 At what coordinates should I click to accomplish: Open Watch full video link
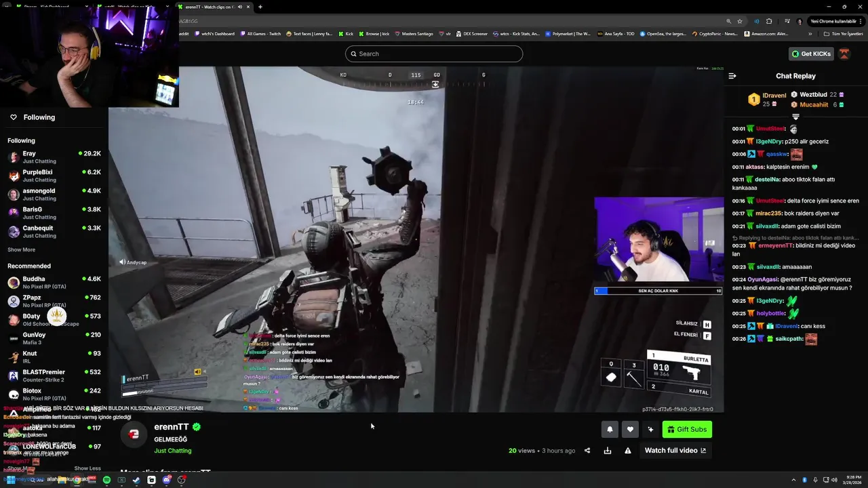(x=675, y=450)
